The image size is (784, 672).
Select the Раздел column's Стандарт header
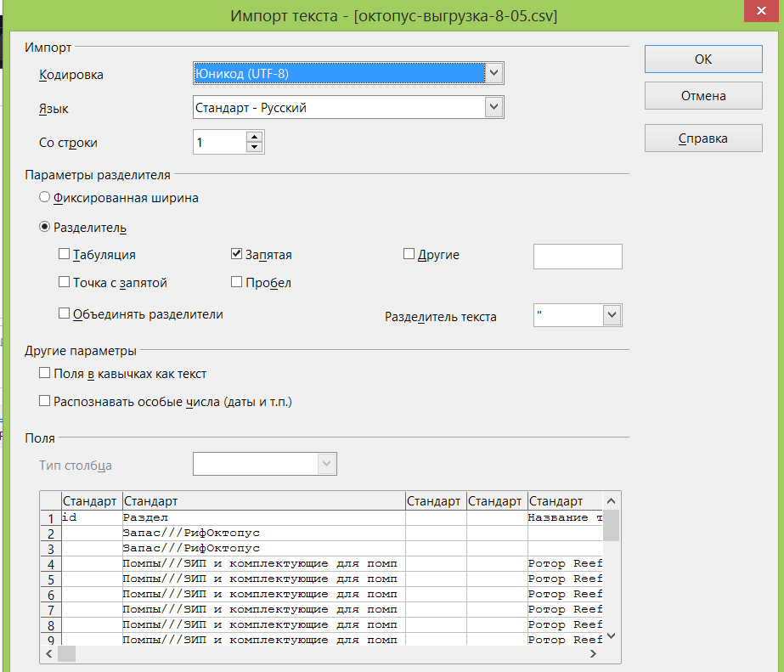[263, 501]
